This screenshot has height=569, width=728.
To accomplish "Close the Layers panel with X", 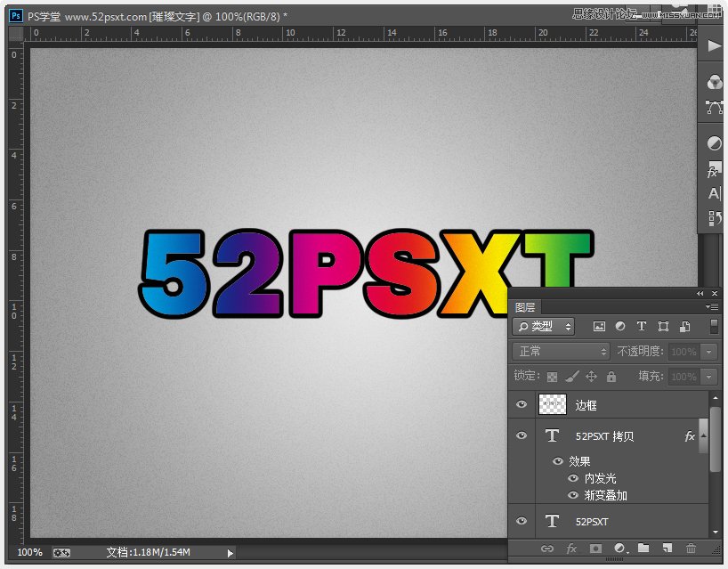I will [x=715, y=294].
